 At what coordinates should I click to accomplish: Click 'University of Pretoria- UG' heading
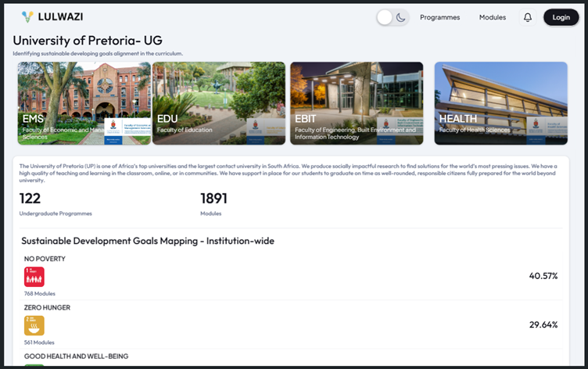[88, 40]
